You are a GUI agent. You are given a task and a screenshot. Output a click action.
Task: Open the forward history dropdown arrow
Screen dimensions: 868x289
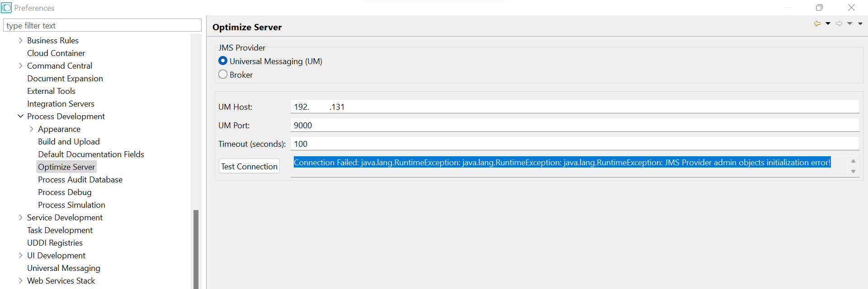pyautogui.click(x=850, y=23)
